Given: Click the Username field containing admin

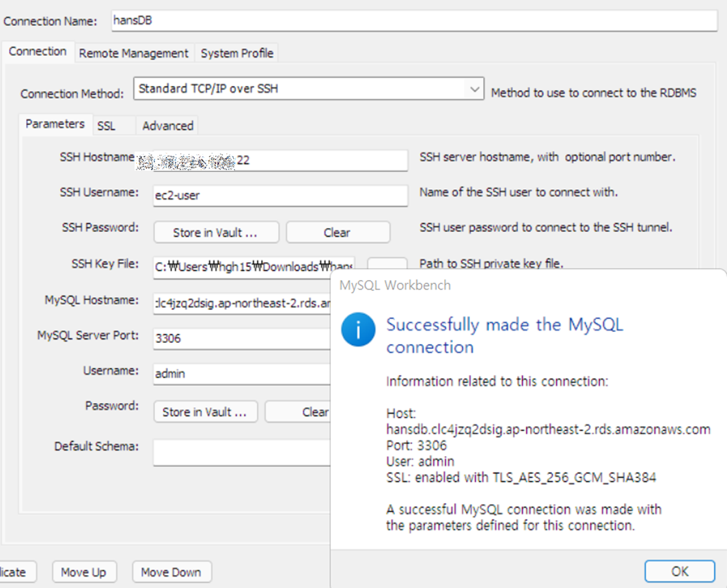Looking at the screenshot, I should point(242,374).
